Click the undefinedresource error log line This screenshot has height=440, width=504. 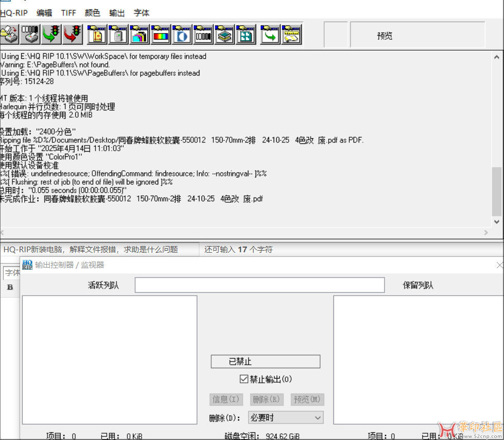133,174
